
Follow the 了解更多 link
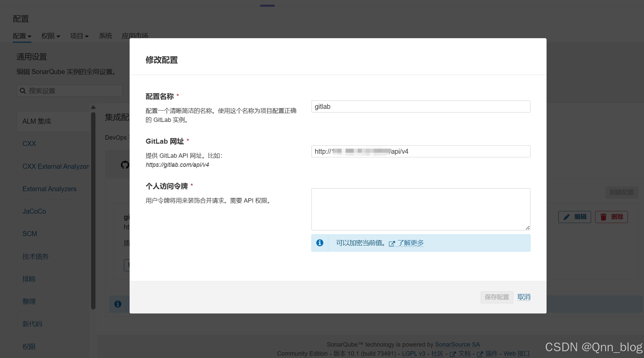[x=411, y=243]
